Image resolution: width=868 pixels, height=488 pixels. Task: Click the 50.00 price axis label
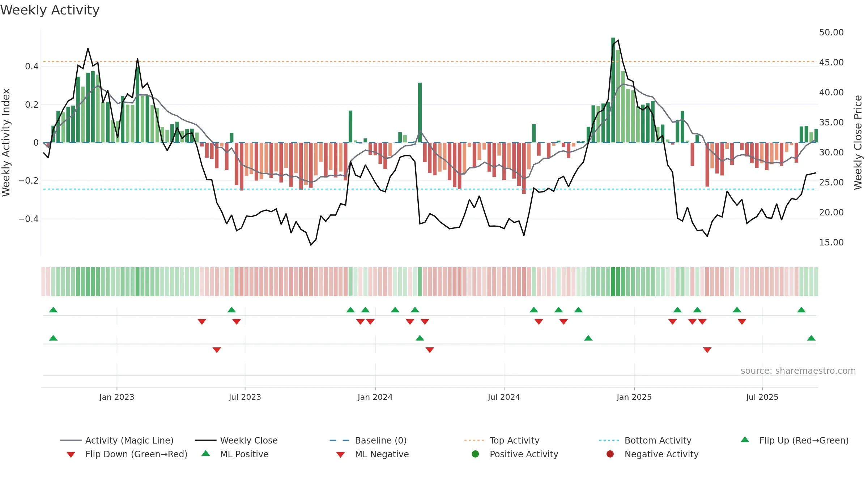pyautogui.click(x=831, y=33)
